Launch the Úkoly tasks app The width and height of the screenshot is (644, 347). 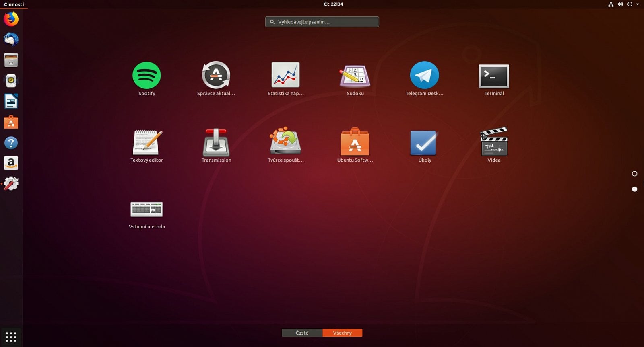(423, 143)
